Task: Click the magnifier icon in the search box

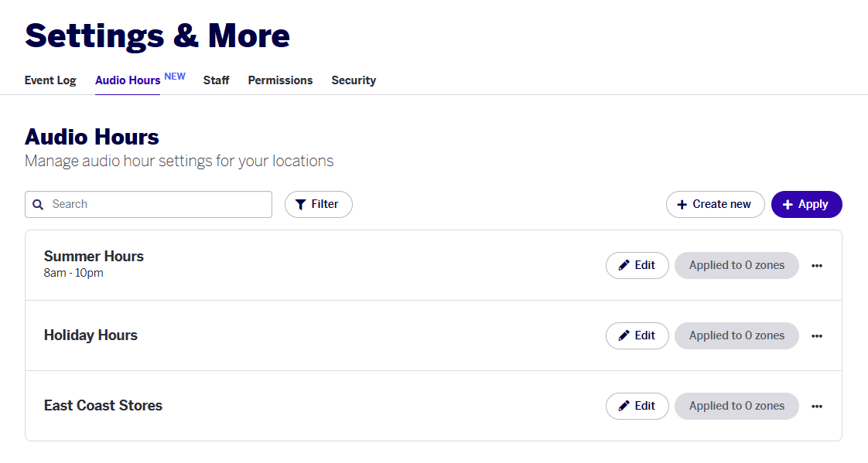Action: [x=38, y=205]
